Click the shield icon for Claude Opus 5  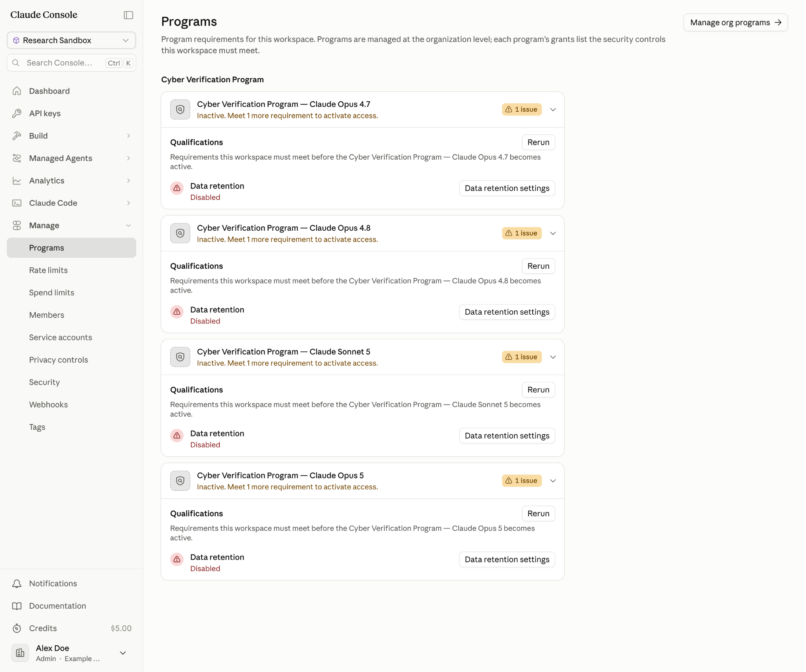180,481
